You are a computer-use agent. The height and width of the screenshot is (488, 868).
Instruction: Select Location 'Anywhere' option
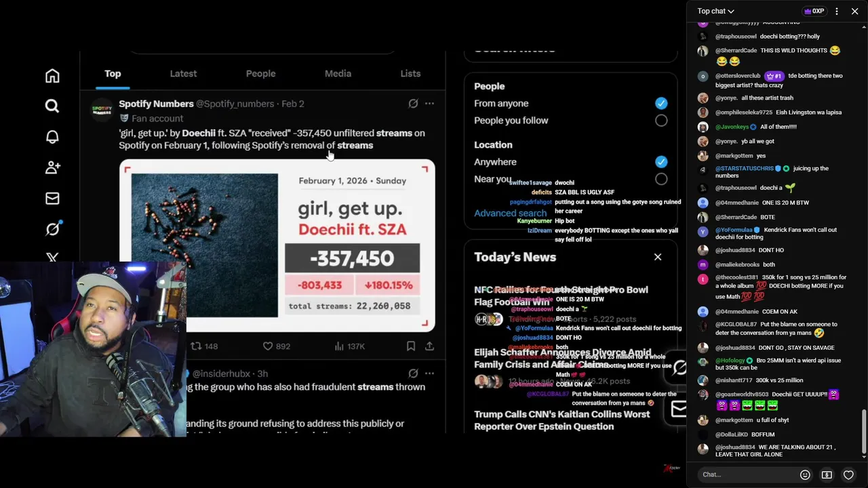[661, 162]
